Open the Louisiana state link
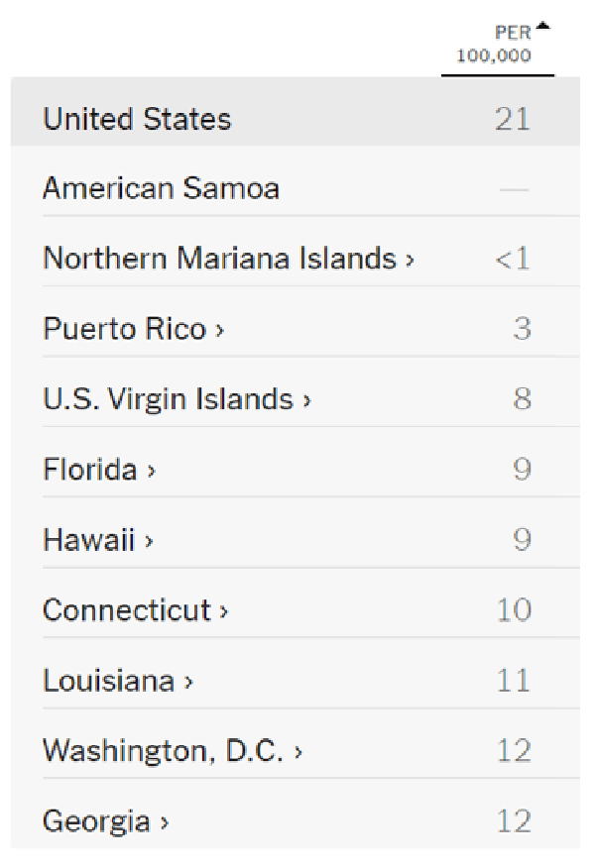595x868 pixels. click(x=109, y=681)
